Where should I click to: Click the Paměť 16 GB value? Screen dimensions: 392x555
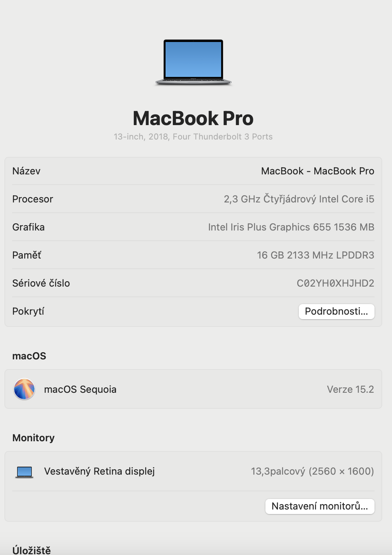tap(315, 255)
